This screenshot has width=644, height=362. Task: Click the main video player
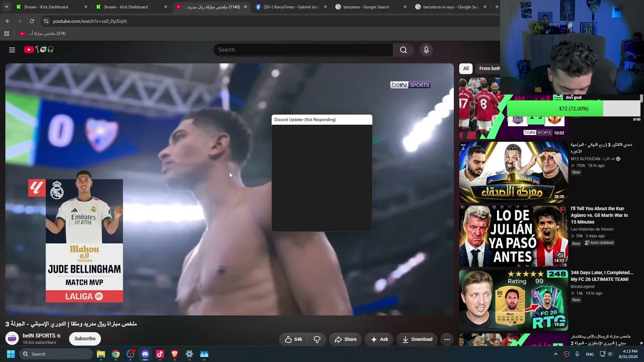point(229,189)
